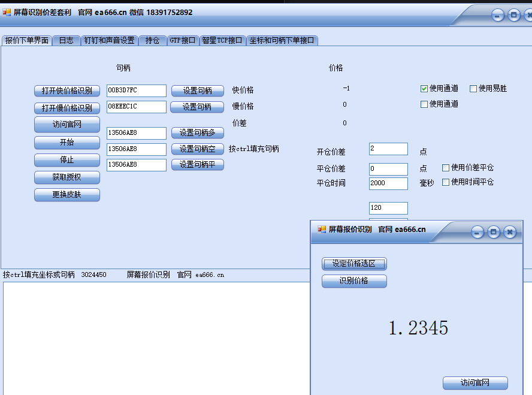Minimize the main 屏幕识别价差套利 window
The height and width of the screenshot is (395, 532).
tap(498, 16)
